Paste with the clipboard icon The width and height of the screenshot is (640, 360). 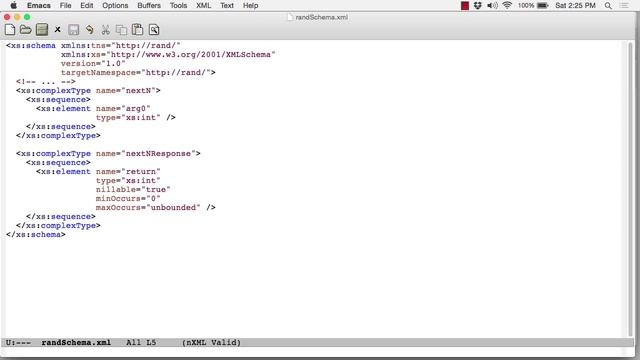coord(138,29)
